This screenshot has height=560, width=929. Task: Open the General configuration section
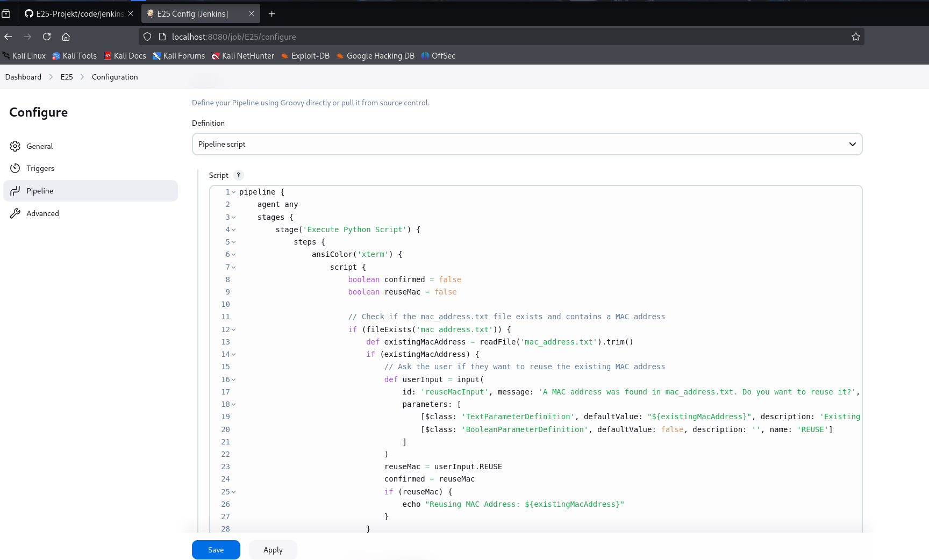click(x=90, y=146)
